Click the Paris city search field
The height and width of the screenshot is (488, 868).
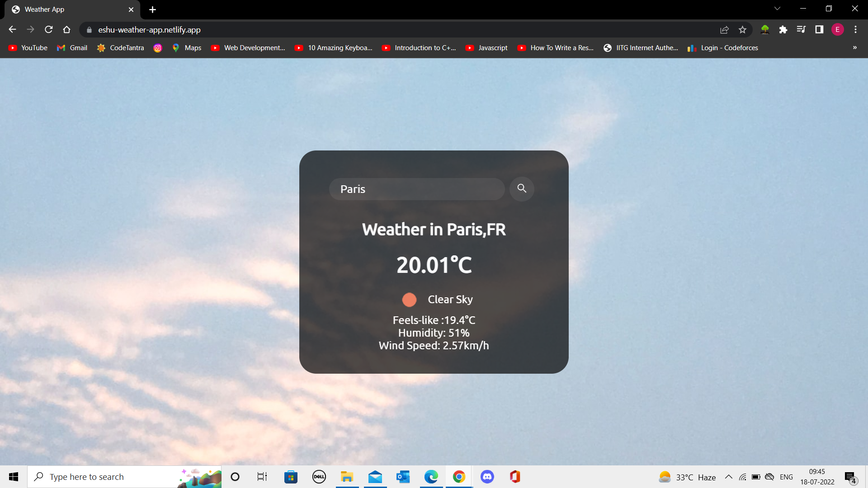click(x=417, y=189)
